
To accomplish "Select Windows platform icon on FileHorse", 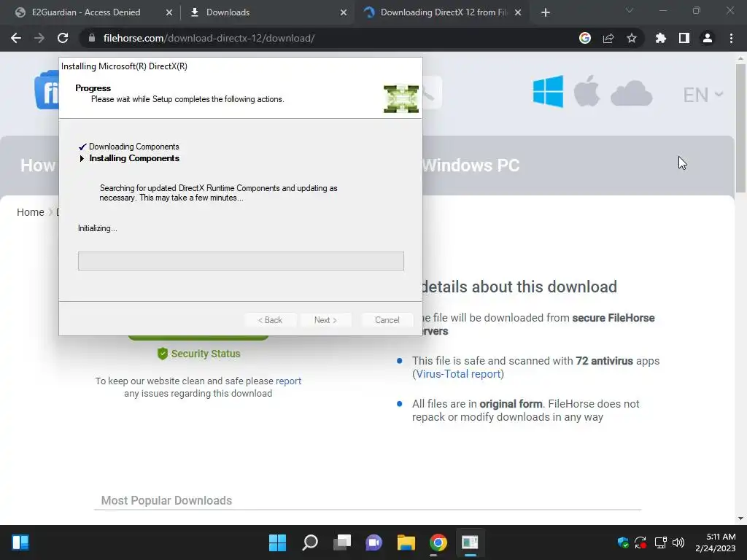I will coord(549,91).
